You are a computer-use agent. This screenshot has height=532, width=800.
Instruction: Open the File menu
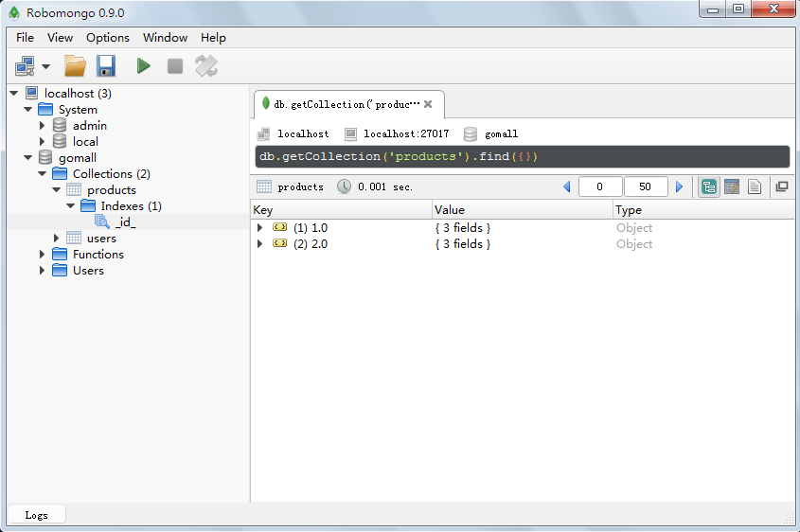25,38
